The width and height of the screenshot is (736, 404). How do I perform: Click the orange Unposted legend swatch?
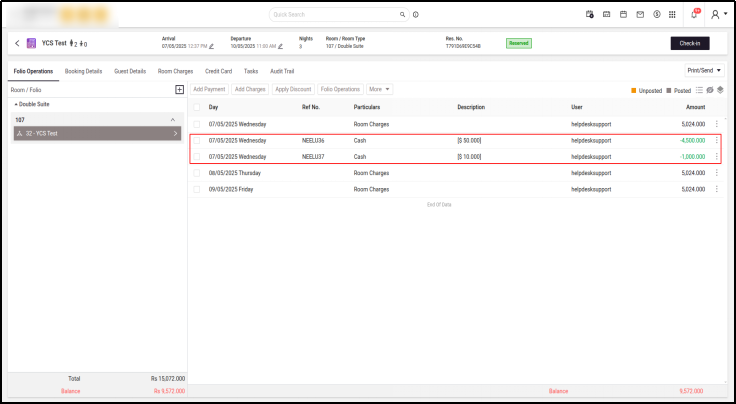point(634,91)
